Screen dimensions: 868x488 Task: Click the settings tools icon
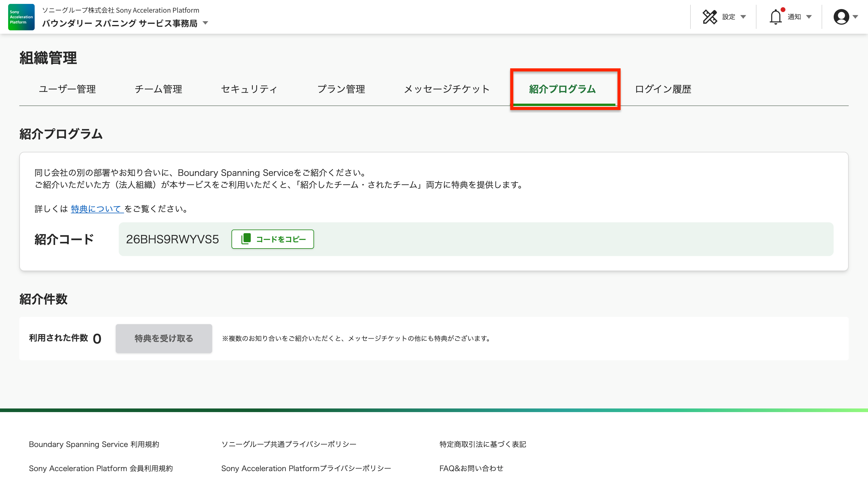point(710,17)
